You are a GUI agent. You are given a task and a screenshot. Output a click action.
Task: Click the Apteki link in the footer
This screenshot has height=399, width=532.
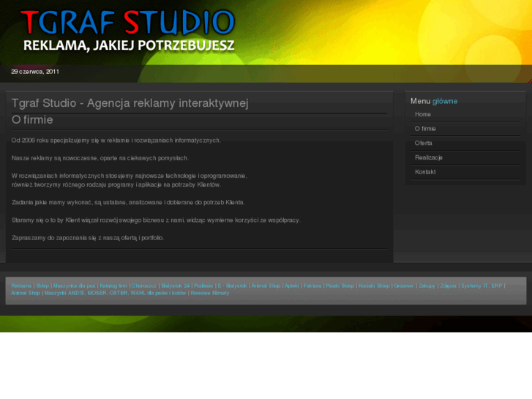click(292, 286)
